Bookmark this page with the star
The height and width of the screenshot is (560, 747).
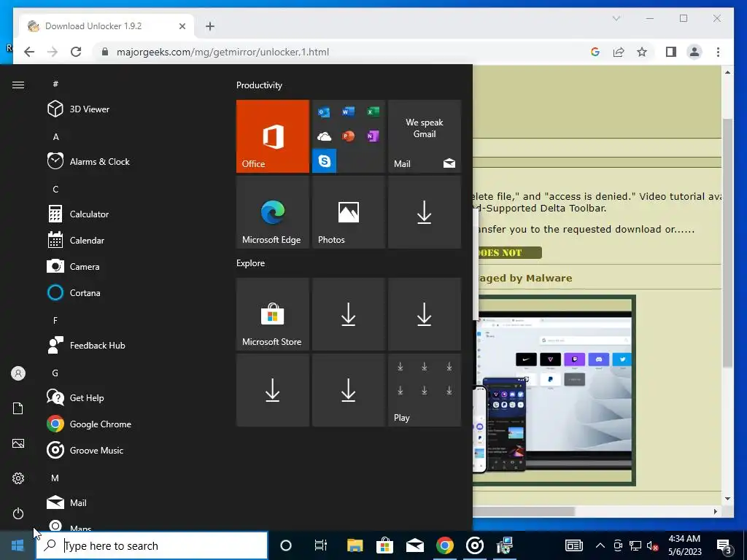pyautogui.click(x=642, y=52)
